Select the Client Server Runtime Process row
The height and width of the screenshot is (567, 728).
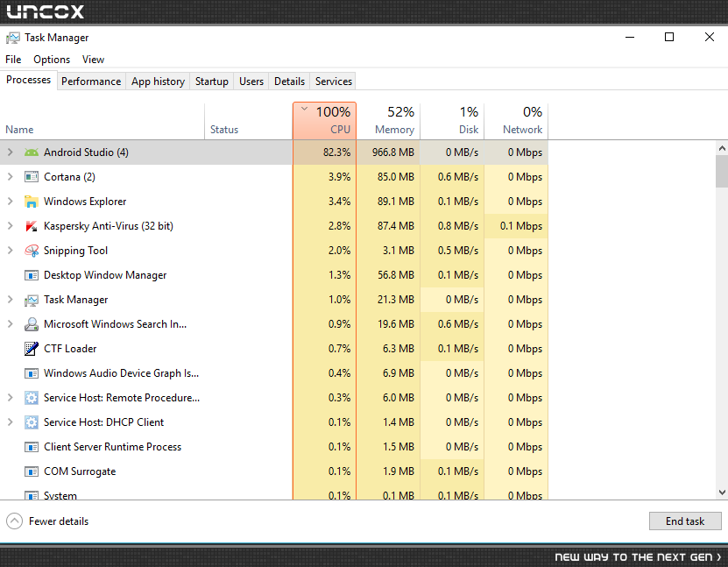pos(274,447)
